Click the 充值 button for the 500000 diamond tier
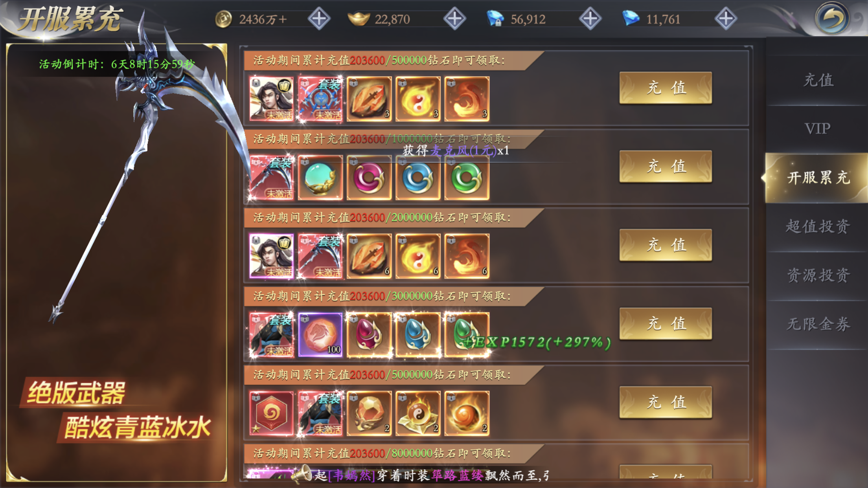This screenshot has height=488, width=868. [666, 88]
